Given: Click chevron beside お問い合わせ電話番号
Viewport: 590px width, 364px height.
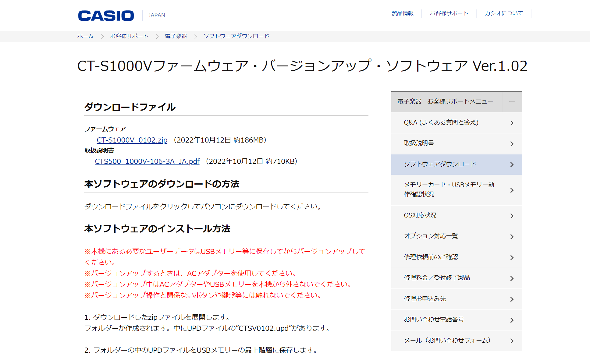Looking at the screenshot, I should coord(512,320).
